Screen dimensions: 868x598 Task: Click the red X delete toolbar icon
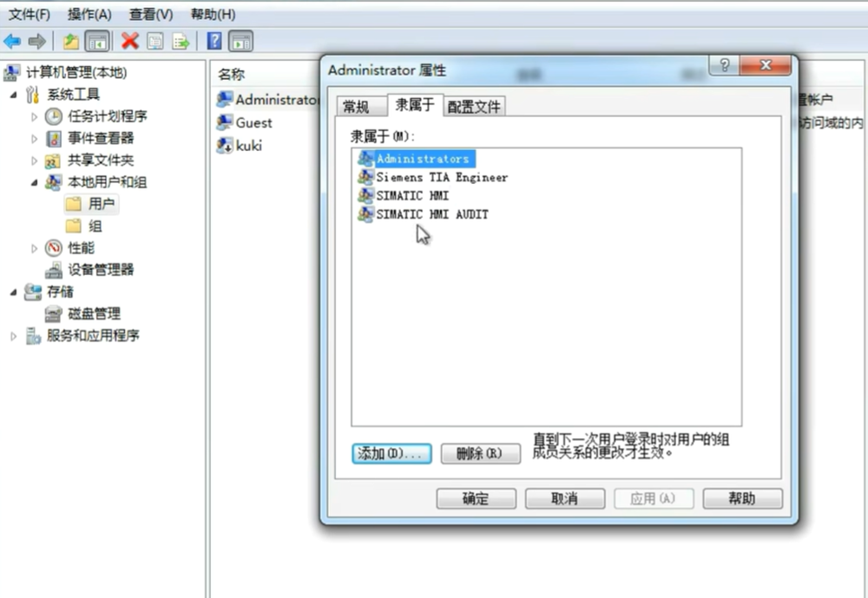tap(130, 41)
